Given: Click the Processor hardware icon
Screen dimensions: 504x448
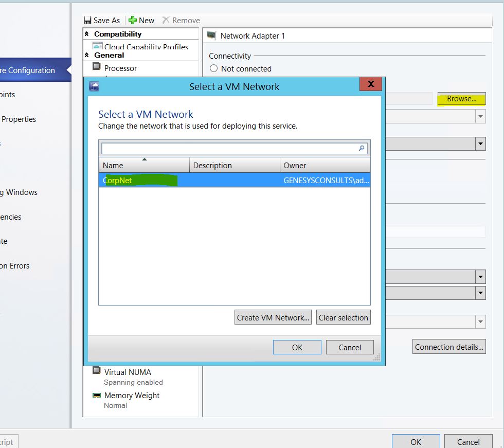Looking at the screenshot, I should coord(96,67).
